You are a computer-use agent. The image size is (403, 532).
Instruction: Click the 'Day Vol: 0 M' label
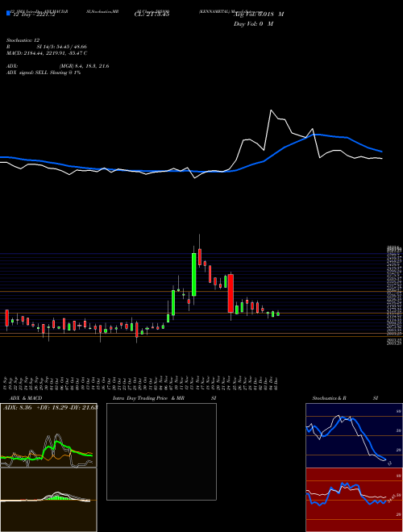(x=253, y=24)
